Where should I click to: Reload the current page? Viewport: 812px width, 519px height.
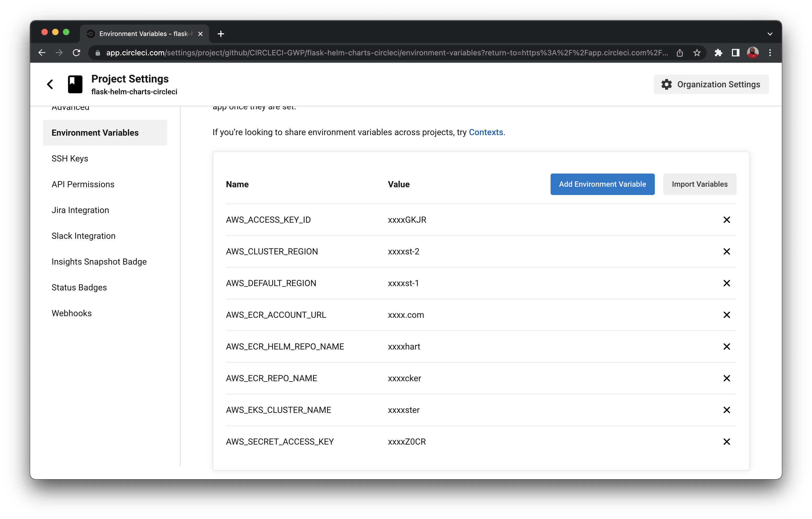(76, 53)
